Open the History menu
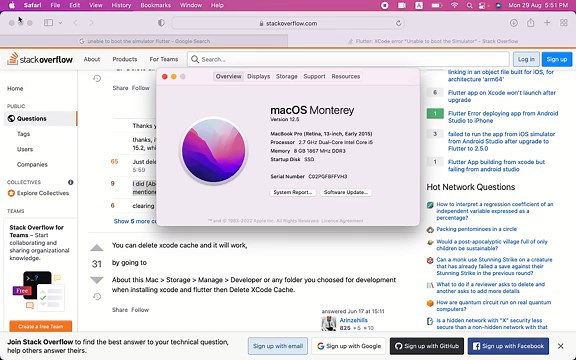Viewport: 576px width, 360px height. click(121, 5)
